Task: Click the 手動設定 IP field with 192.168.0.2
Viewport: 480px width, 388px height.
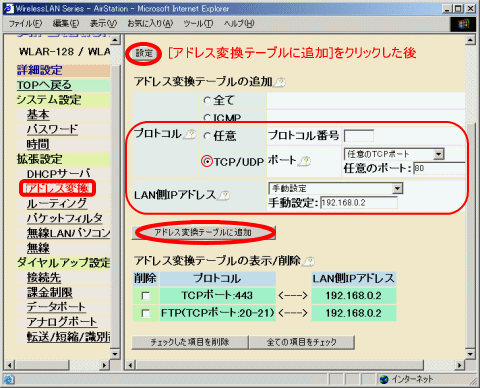Action: [x=359, y=203]
